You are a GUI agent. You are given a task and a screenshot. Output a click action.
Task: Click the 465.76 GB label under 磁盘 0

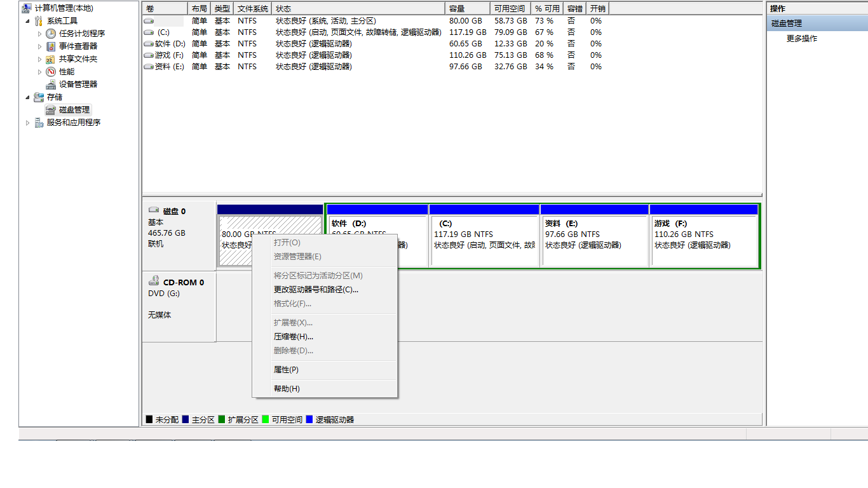(166, 233)
